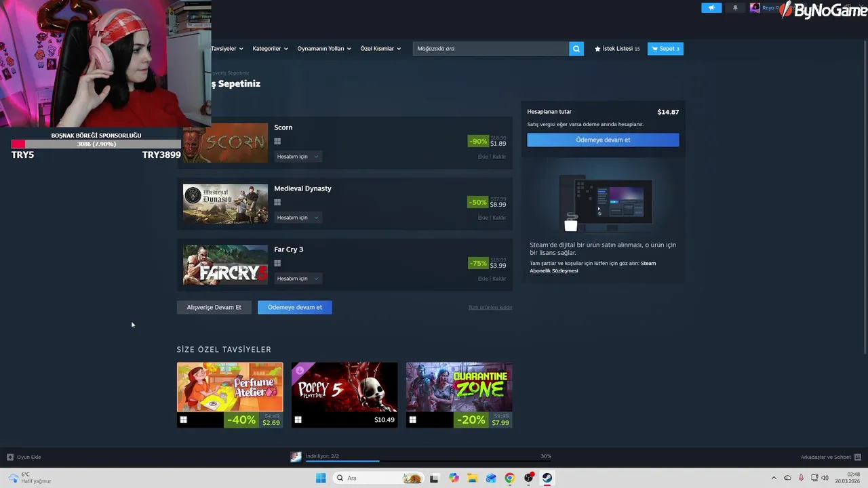The height and width of the screenshot is (488, 868).
Task: Open OBS Studio from taskbar
Action: point(529,478)
